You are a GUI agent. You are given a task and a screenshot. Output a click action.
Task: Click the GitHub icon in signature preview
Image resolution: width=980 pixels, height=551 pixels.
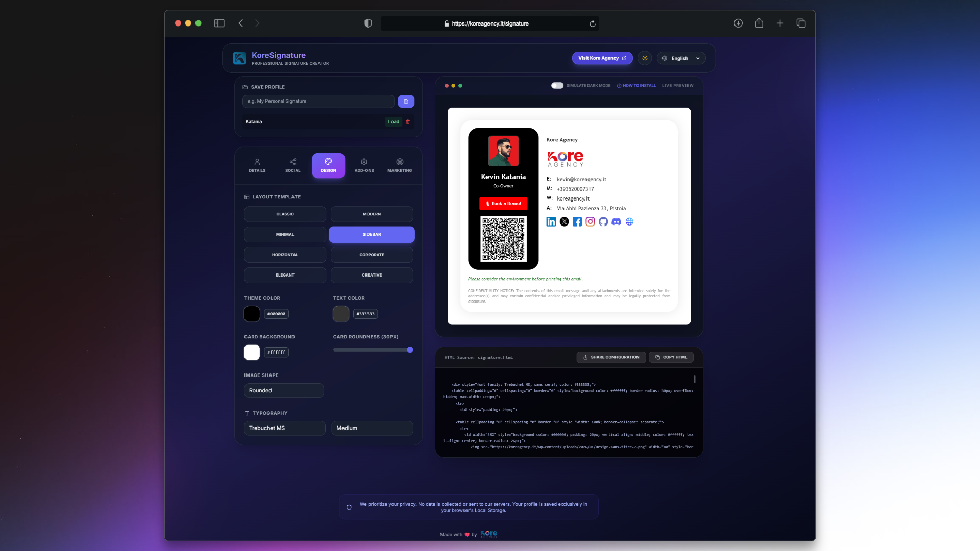(603, 222)
